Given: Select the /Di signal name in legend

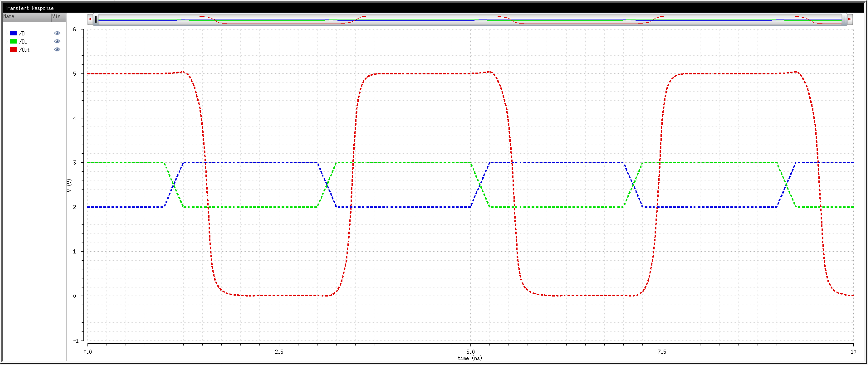Looking at the screenshot, I should pyautogui.click(x=23, y=42).
